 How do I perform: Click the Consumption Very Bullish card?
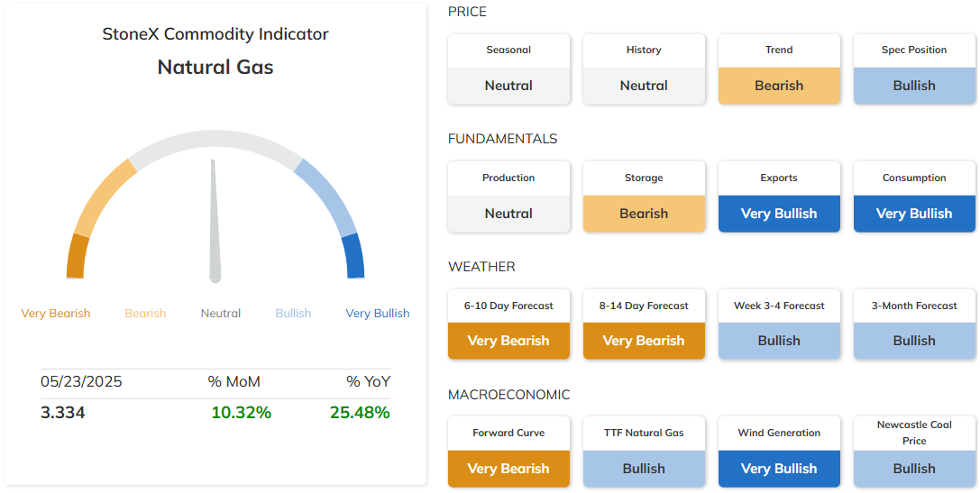coord(914,196)
